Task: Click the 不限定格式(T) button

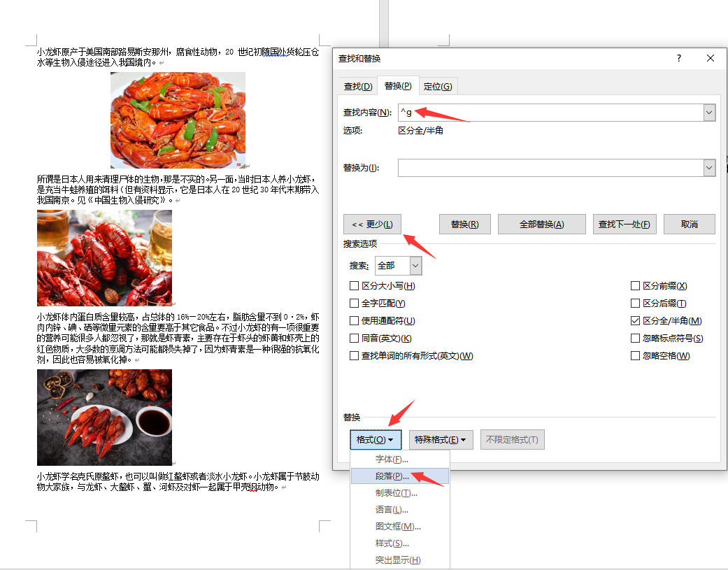Action: click(512, 440)
